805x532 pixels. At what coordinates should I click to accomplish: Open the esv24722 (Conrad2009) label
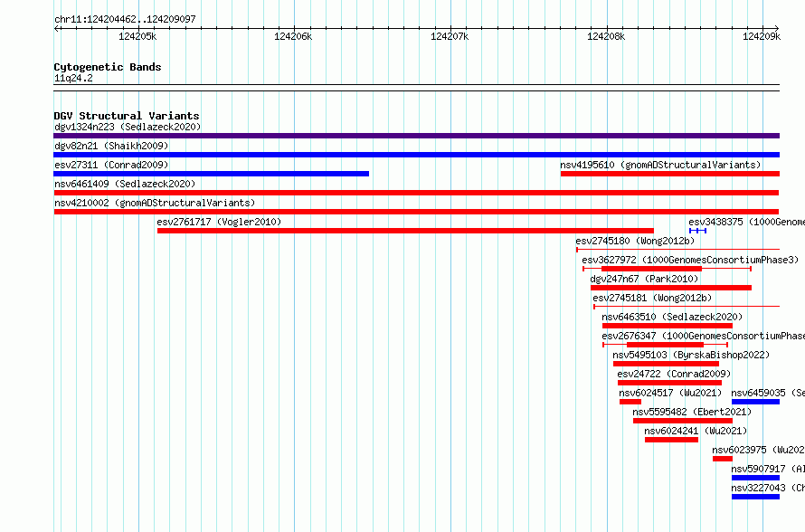pyautogui.click(x=674, y=374)
